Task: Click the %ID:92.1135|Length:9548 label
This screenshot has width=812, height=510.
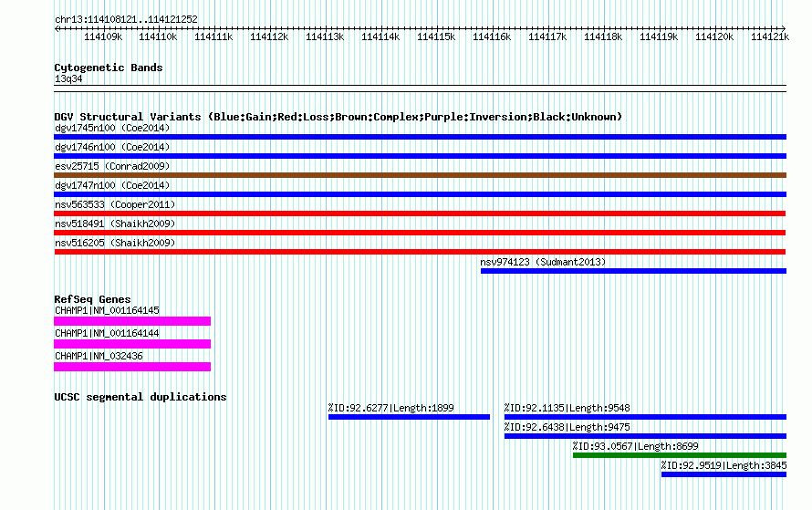Action: tap(567, 408)
